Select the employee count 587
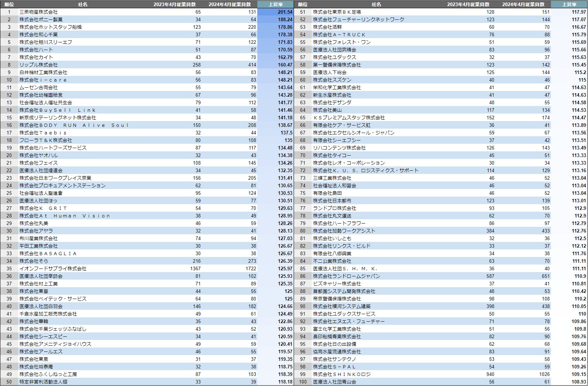The height and width of the screenshot is (386, 588). tap(469, 276)
